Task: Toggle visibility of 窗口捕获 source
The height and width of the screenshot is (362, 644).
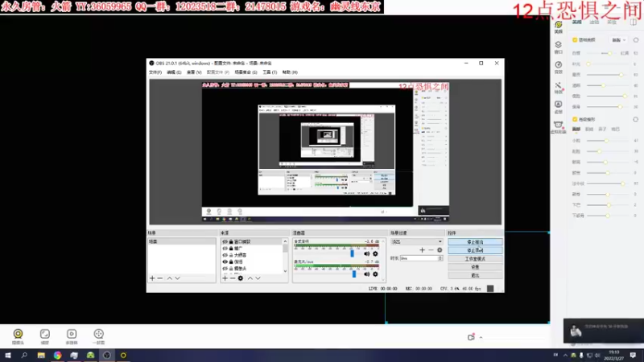Action: point(225,242)
